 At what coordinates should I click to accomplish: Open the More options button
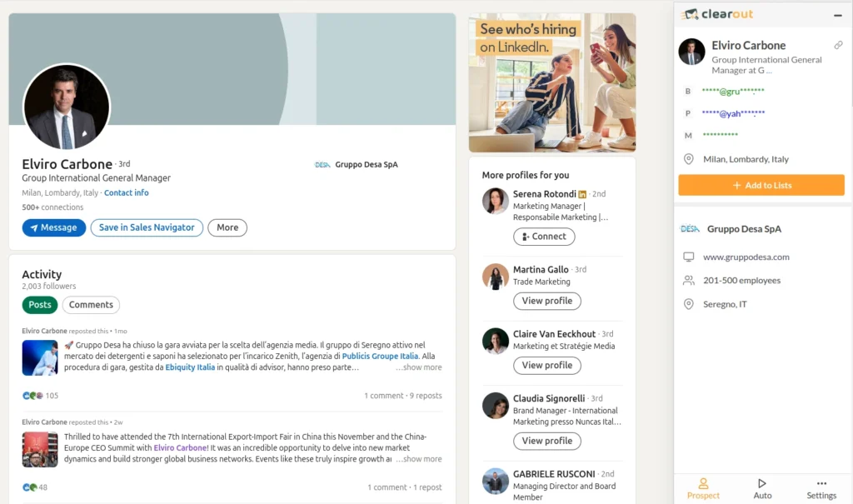coord(227,227)
